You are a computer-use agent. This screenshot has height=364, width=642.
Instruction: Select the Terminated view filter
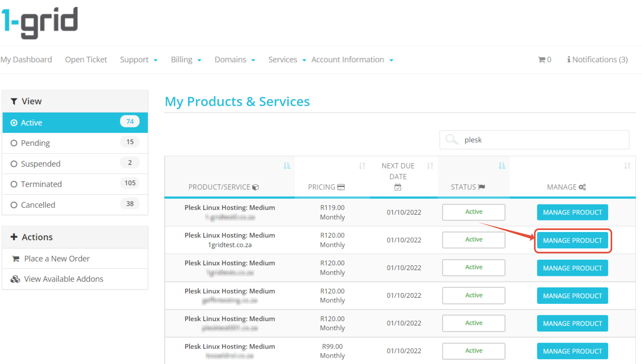pyautogui.click(x=75, y=184)
